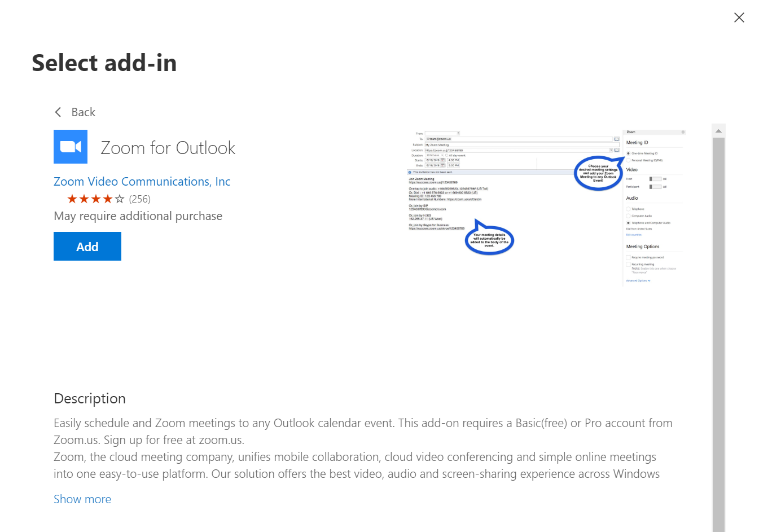759x532 pixels.
Task: Click the back chevron arrow icon
Action: [x=58, y=112]
